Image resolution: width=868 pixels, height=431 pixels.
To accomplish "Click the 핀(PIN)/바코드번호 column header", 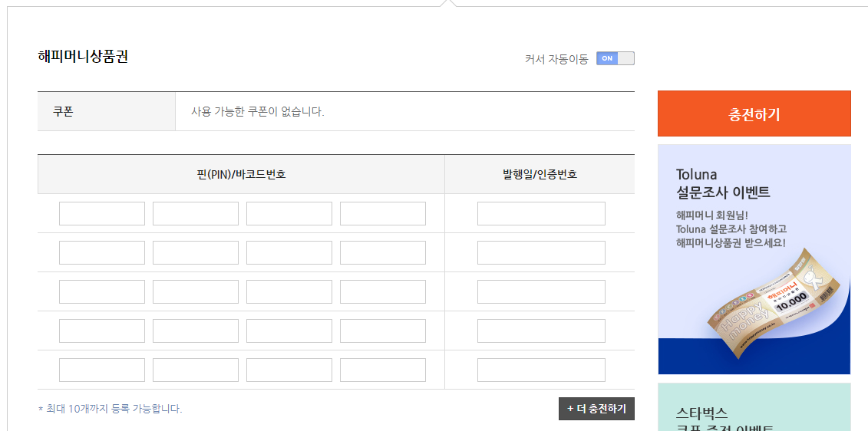I will [x=241, y=175].
